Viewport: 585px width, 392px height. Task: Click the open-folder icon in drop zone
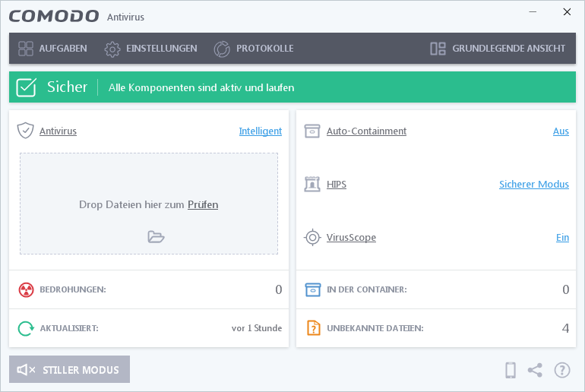(x=156, y=237)
